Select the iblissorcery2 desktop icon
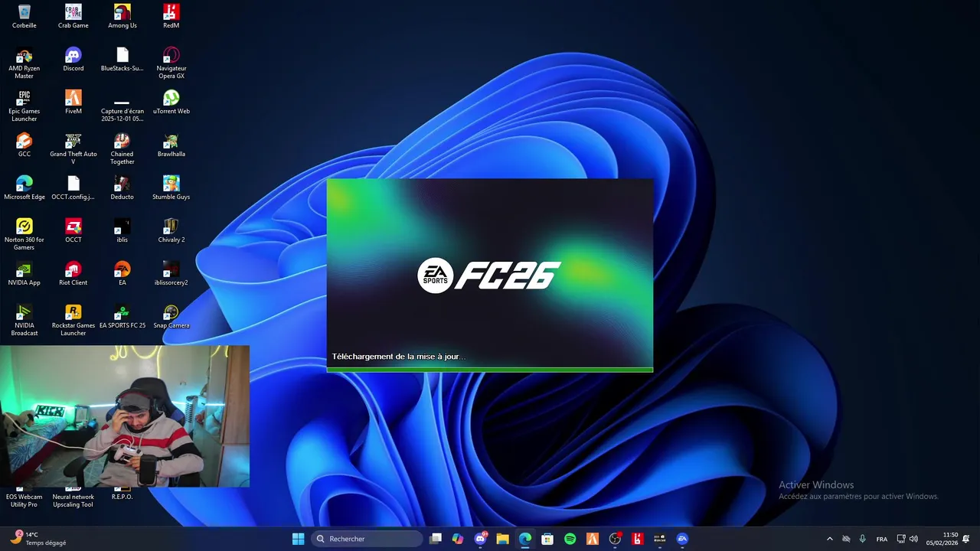 click(171, 274)
